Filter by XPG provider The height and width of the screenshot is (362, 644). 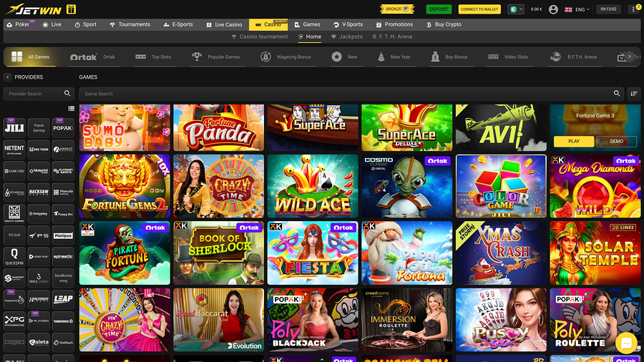point(14,321)
